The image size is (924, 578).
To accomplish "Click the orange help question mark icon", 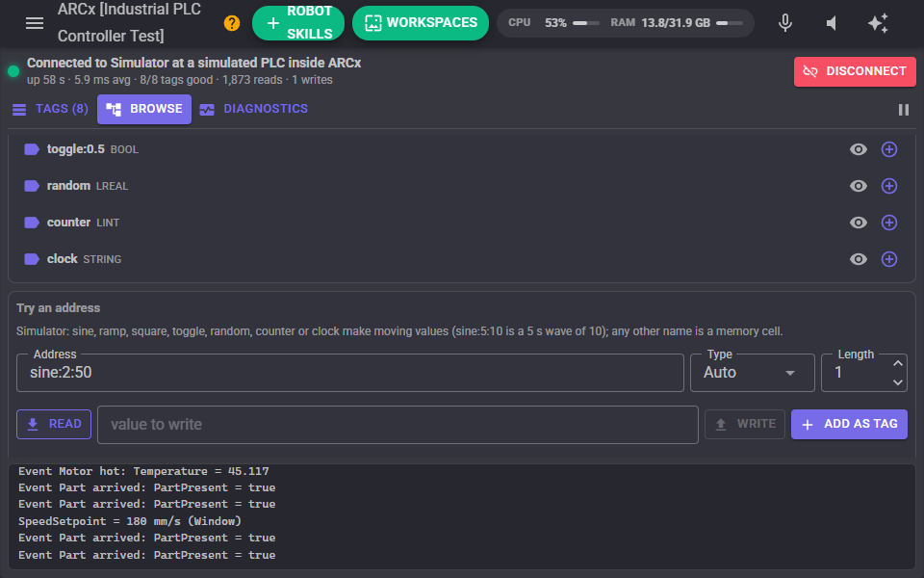I will 232,23.
